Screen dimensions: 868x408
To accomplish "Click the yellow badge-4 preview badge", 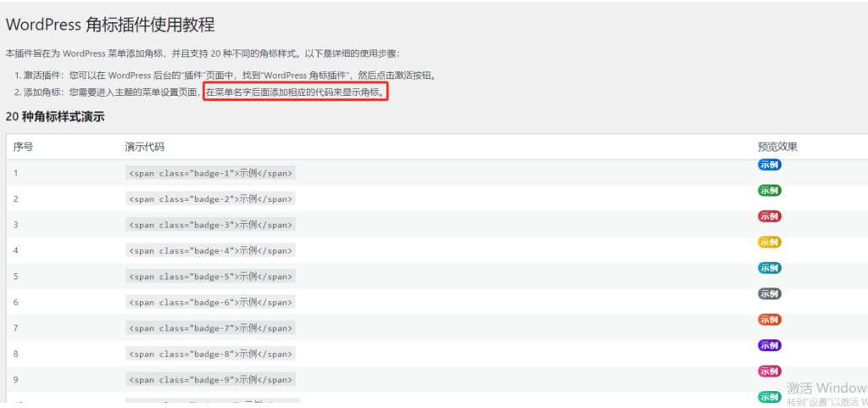I will 769,242.
